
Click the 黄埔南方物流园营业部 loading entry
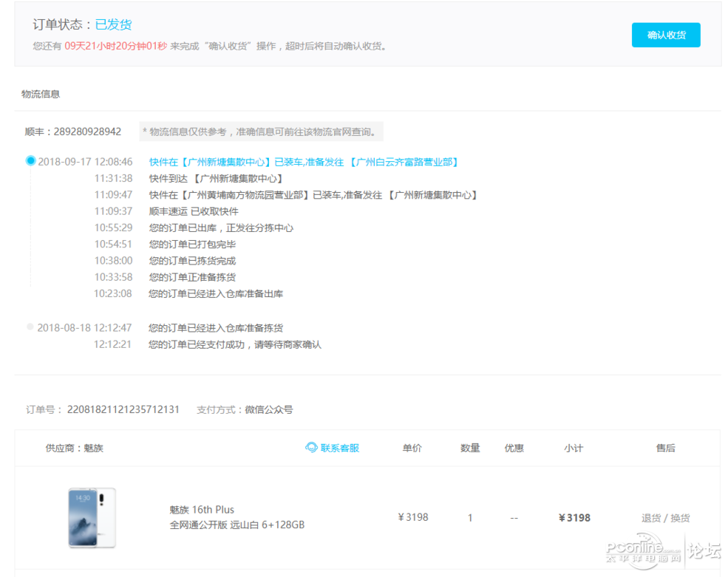[313, 195]
